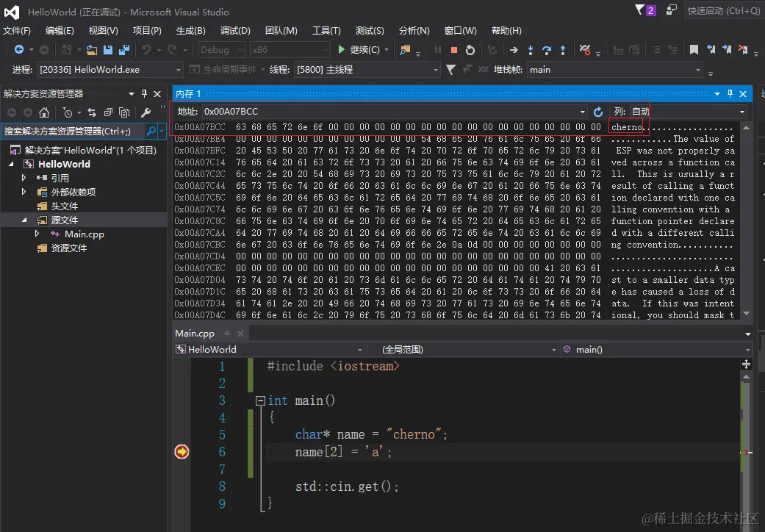
Task: Click Save All in the toolbar
Action: click(124, 50)
